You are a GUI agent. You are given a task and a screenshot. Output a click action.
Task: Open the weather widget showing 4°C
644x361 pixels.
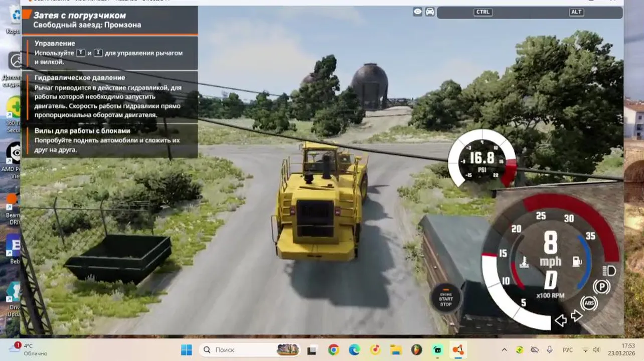29,349
